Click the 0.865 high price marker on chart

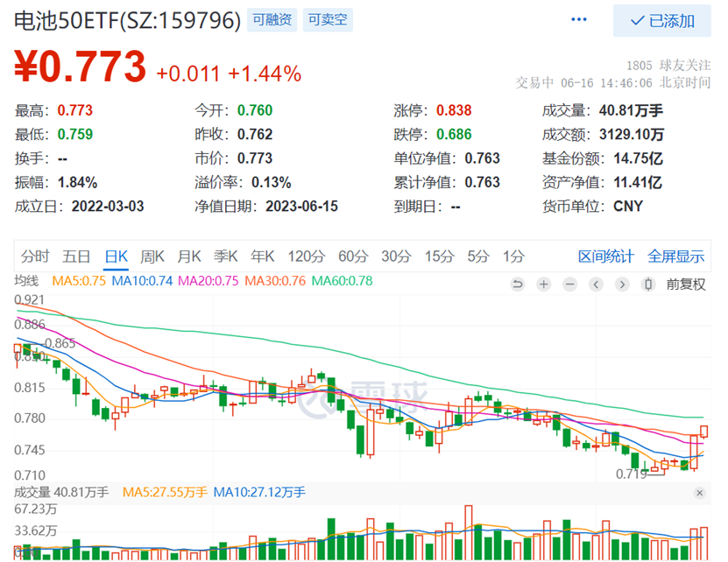tap(60, 343)
